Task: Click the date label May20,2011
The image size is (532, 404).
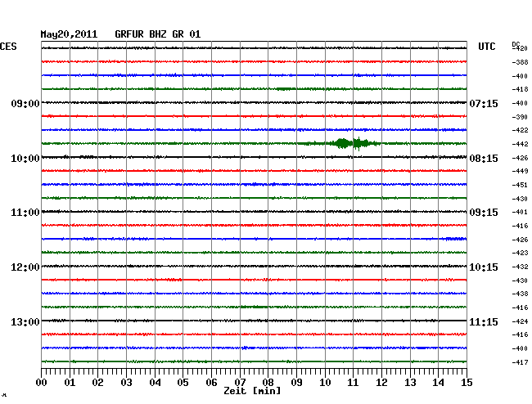Action: tap(69, 34)
